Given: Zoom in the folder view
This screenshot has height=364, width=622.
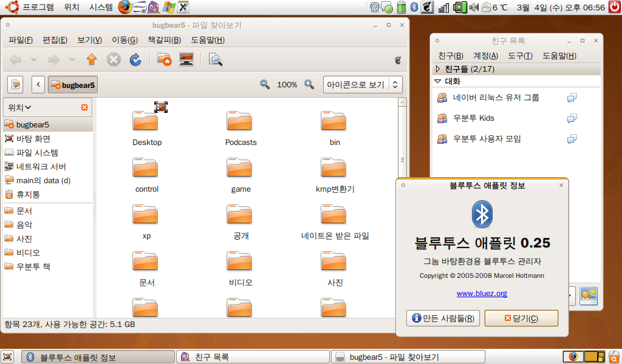Looking at the screenshot, I should [x=309, y=84].
